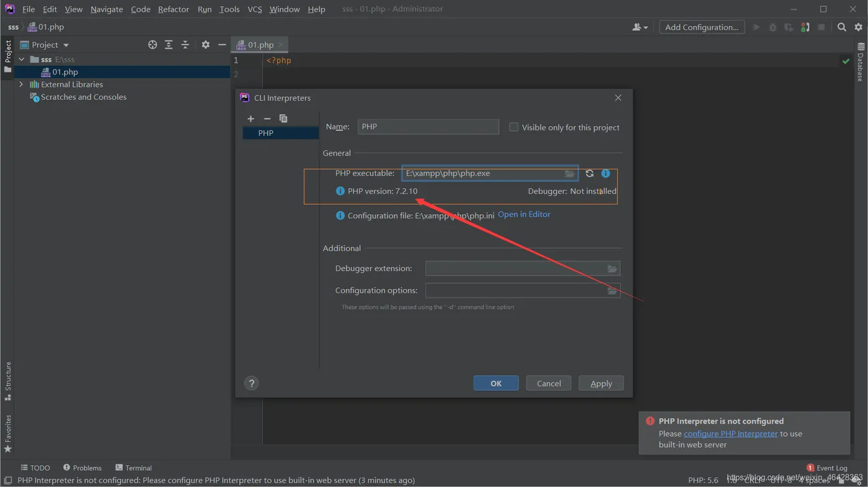Open the VCS menu
The height and width of the screenshot is (487, 868).
pos(254,9)
